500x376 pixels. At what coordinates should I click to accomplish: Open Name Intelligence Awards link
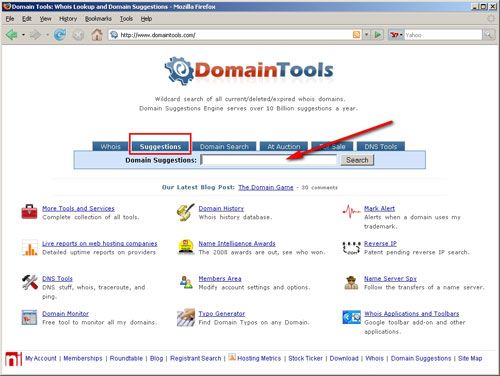(x=237, y=244)
